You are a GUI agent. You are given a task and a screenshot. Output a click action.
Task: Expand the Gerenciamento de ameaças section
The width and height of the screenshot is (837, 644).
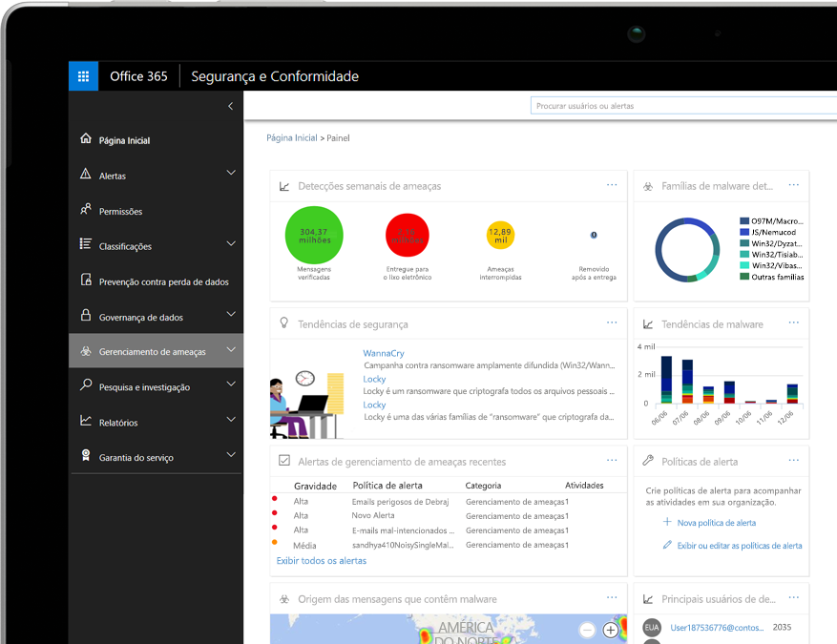tap(231, 349)
